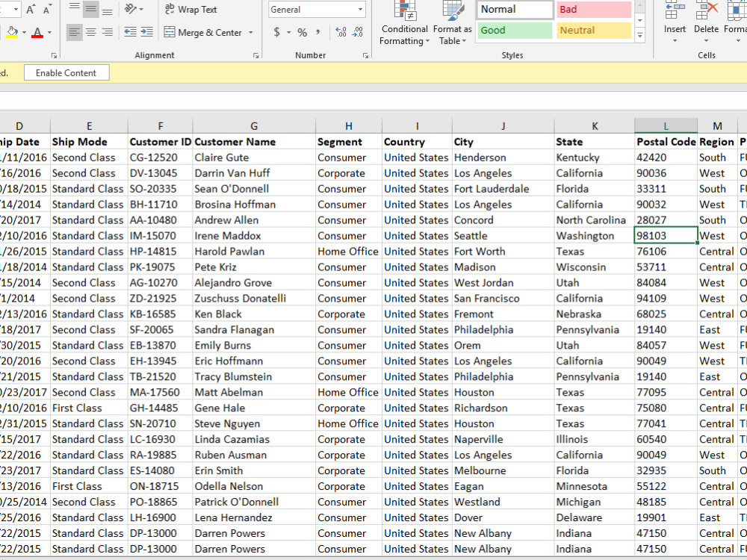Click Merge & Center

[203, 32]
